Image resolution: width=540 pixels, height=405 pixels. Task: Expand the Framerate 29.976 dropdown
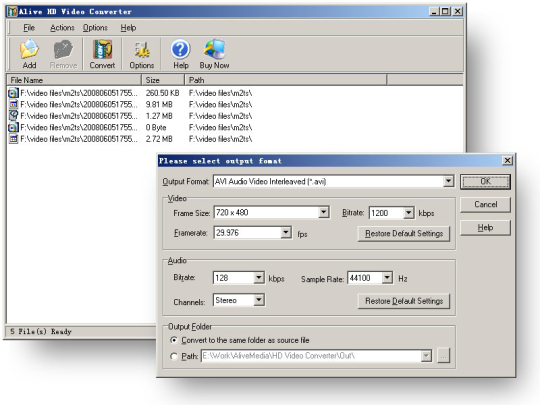pyautogui.click(x=285, y=233)
